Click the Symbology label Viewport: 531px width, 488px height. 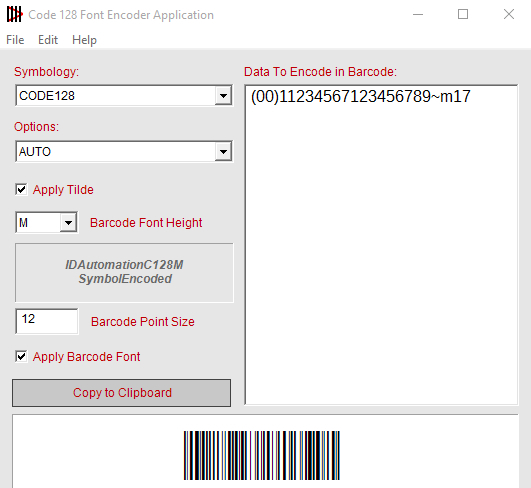click(46, 72)
